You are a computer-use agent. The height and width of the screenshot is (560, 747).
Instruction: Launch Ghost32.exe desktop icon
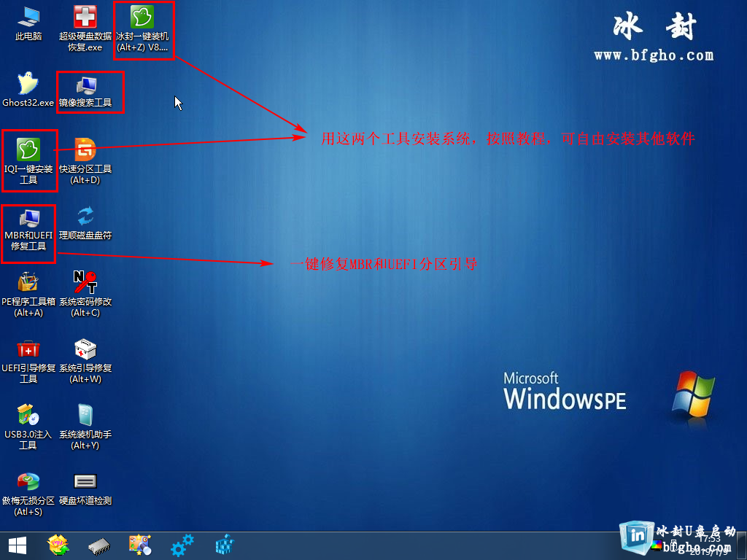pos(28,90)
